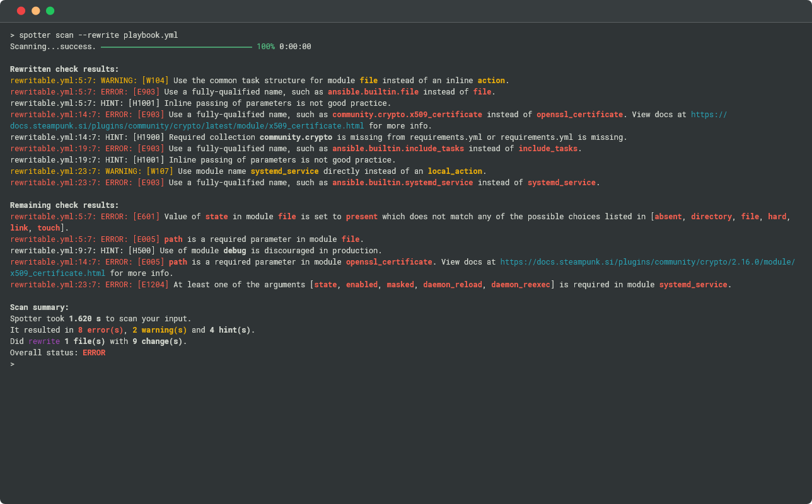Click the E601 error code
812x504 pixels.
tap(146, 217)
